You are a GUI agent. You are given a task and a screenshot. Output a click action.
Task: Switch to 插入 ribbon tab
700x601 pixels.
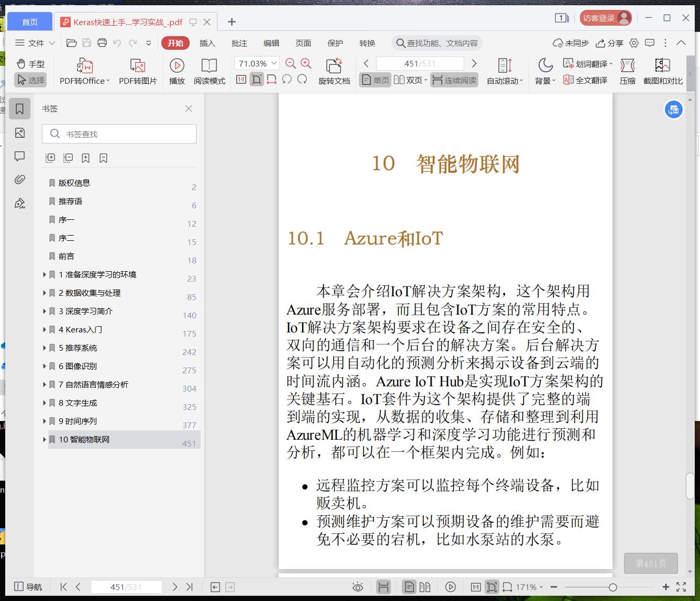point(207,43)
